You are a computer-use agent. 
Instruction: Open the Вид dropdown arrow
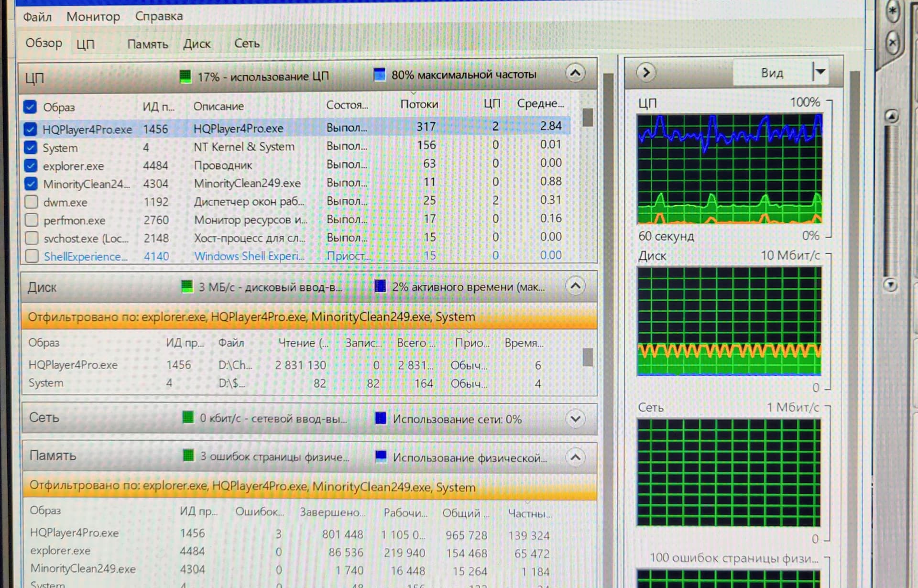(x=820, y=72)
